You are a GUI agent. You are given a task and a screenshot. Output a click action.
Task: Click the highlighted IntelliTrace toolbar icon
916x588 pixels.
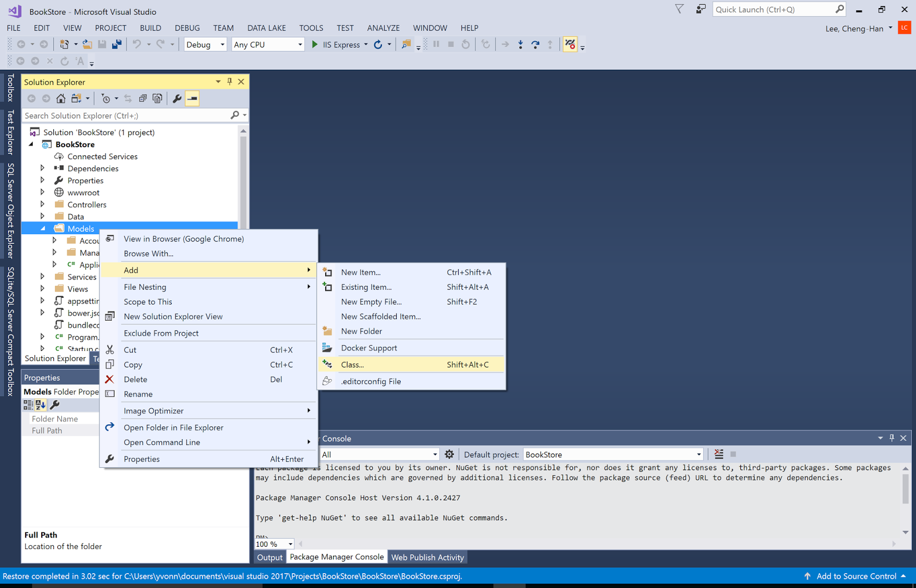(x=570, y=44)
